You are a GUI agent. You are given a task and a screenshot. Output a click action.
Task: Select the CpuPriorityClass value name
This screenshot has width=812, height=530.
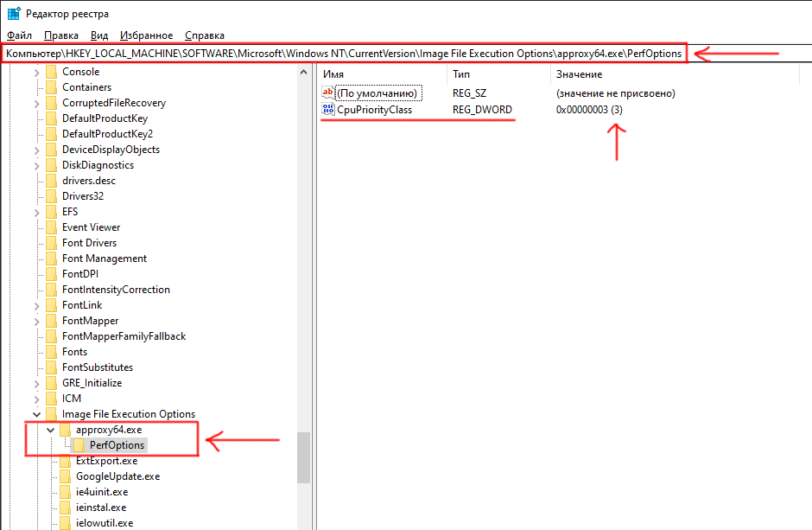click(374, 110)
